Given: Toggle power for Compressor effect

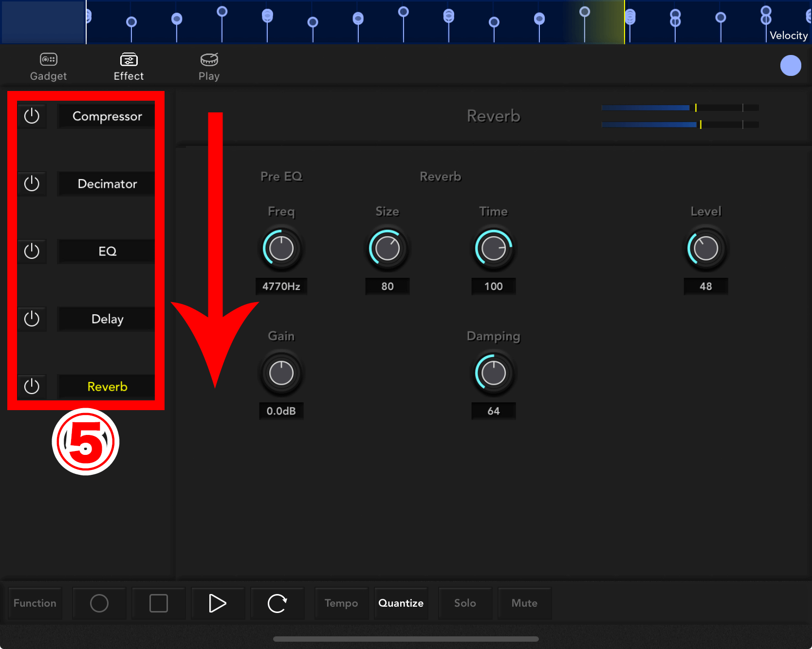Looking at the screenshot, I should click(x=32, y=116).
